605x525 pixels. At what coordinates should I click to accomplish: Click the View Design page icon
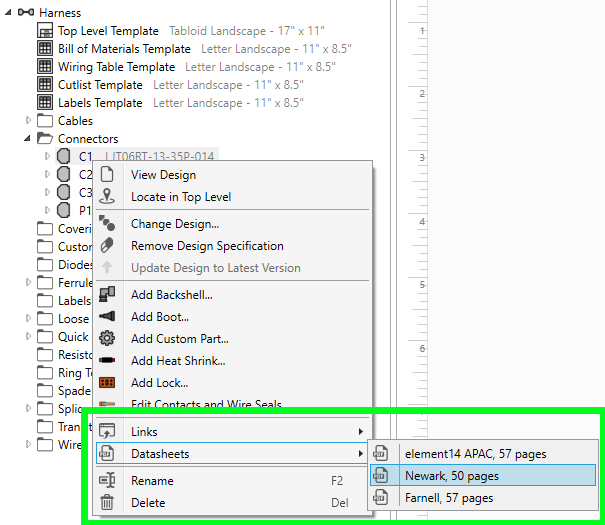tap(107, 174)
